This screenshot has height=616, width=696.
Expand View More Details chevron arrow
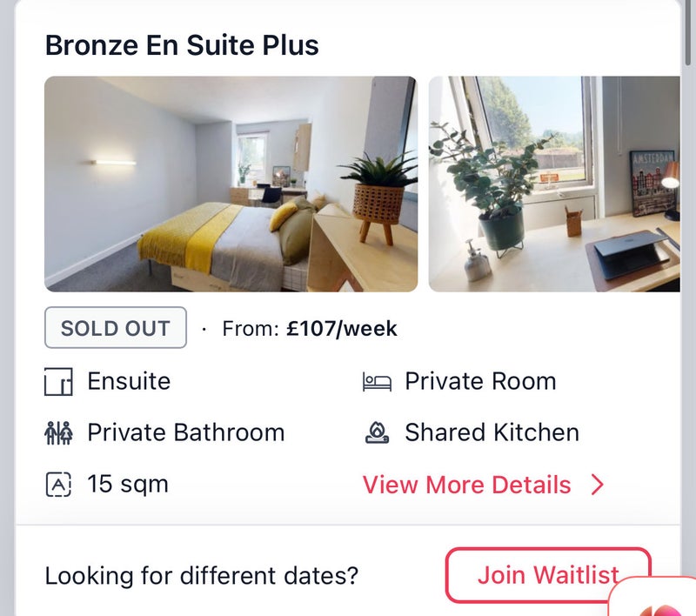[598, 485]
